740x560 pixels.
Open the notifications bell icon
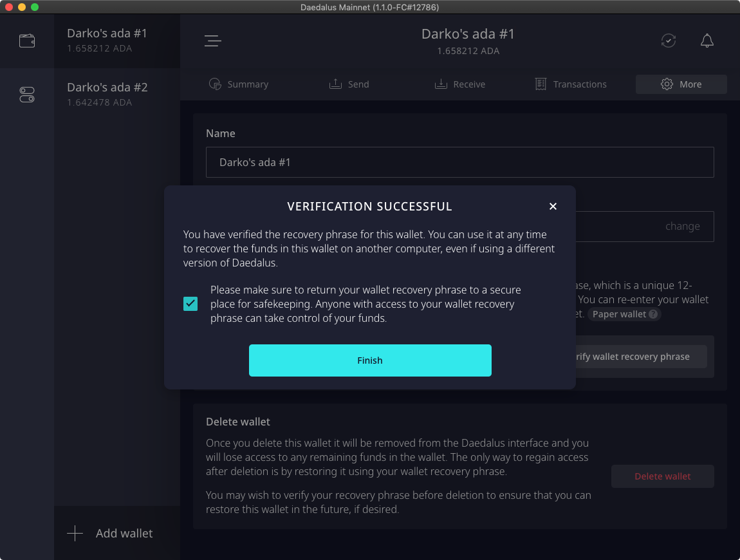tap(707, 41)
